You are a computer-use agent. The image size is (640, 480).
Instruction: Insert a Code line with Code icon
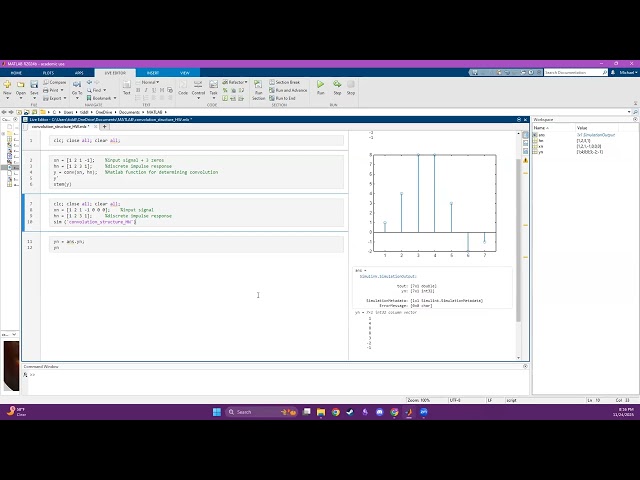pyautogui.click(x=182, y=84)
